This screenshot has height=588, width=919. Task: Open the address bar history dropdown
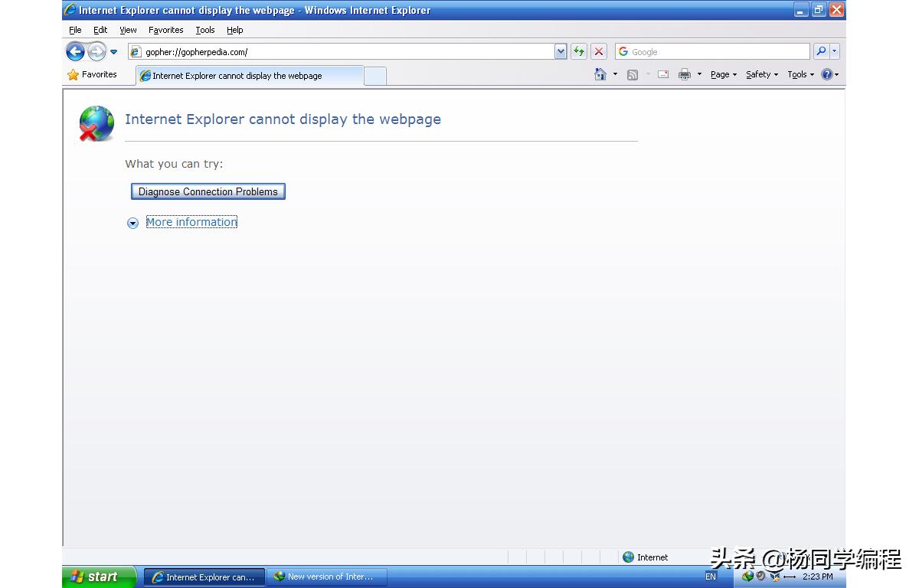coord(561,51)
